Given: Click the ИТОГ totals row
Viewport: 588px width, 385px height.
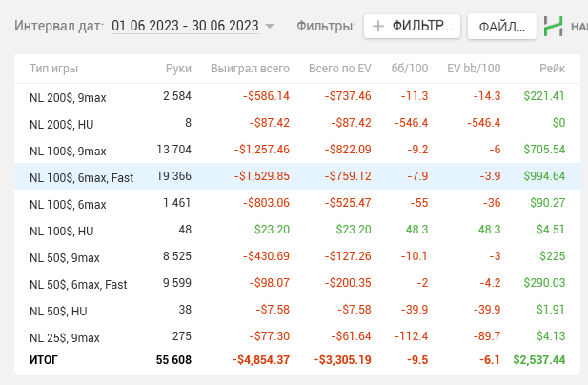Looking at the screenshot, I should coord(297,360).
